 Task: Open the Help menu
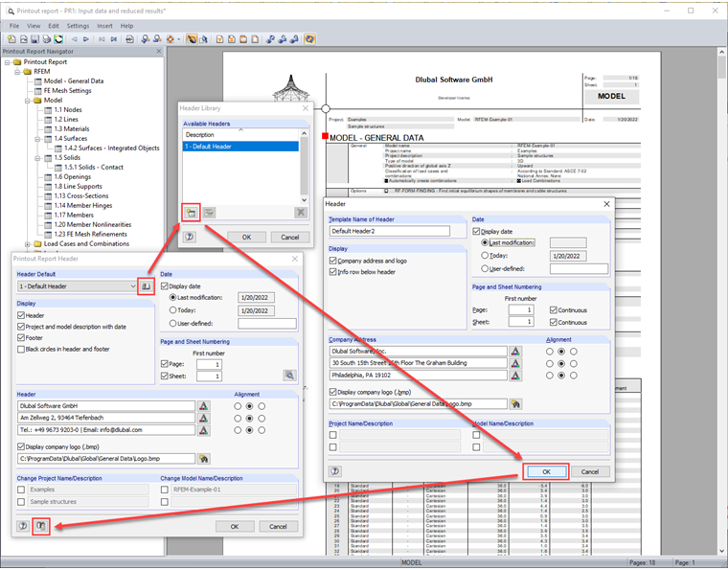click(126, 26)
